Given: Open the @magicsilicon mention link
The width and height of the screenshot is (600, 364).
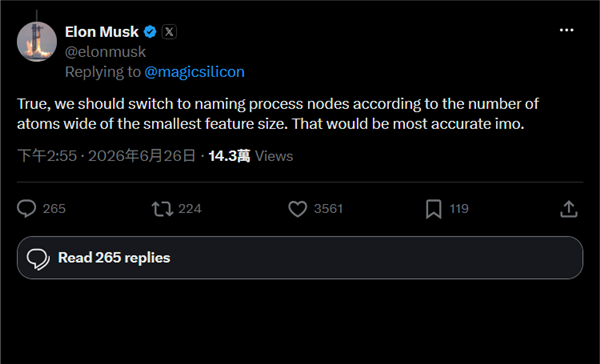Looking at the screenshot, I should 194,72.
